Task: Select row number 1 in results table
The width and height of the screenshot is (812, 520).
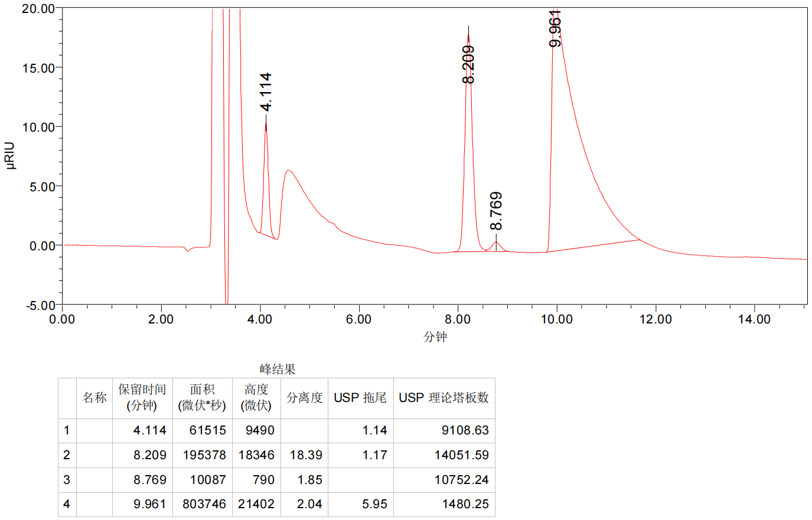Action: [67, 430]
